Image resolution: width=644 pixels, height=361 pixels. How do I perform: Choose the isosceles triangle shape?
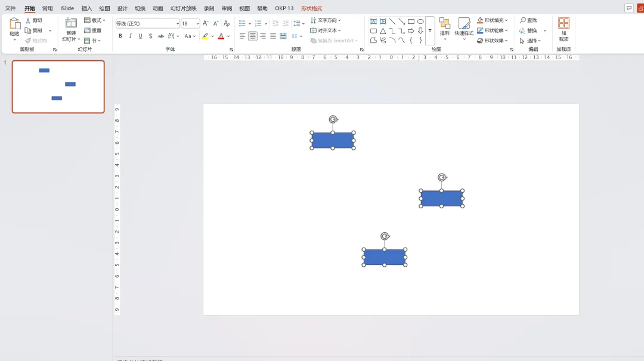click(383, 31)
